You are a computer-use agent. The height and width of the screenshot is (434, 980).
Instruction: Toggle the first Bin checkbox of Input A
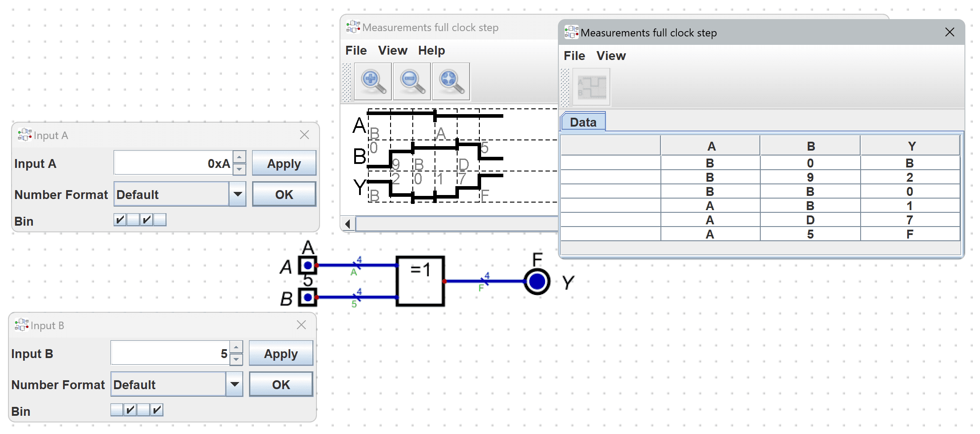pos(120,219)
